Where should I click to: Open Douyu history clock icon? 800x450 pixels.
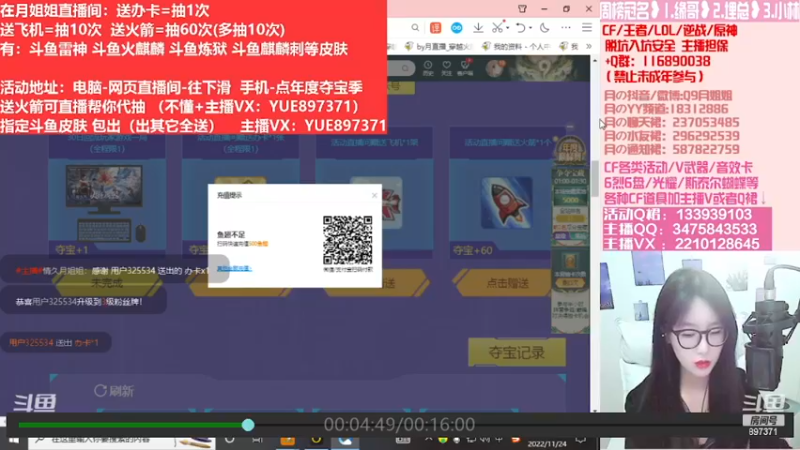coord(428,68)
